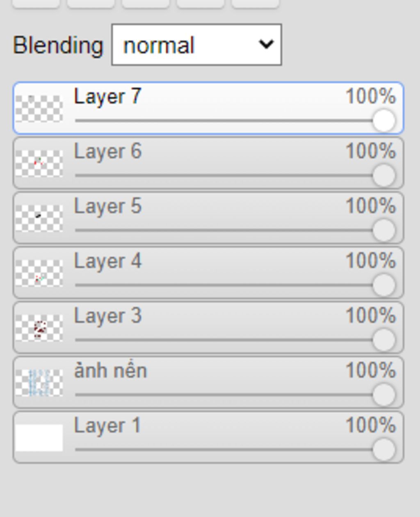Screen dimensions: 420x517
Task: Click ảnh nền opacity slider handle
Action: click(x=384, y=395)
